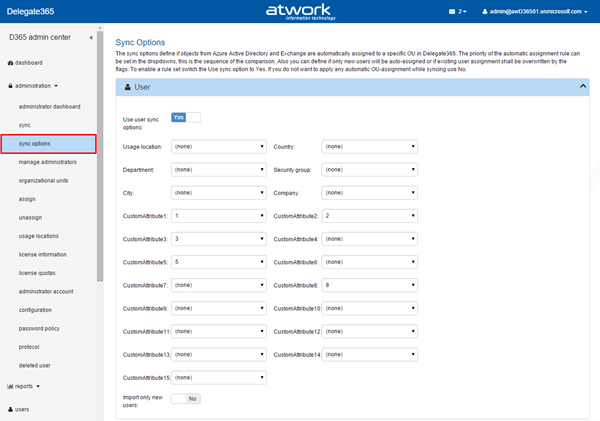Open the assign menu item

pyautogui.click(x=27, y=199)
